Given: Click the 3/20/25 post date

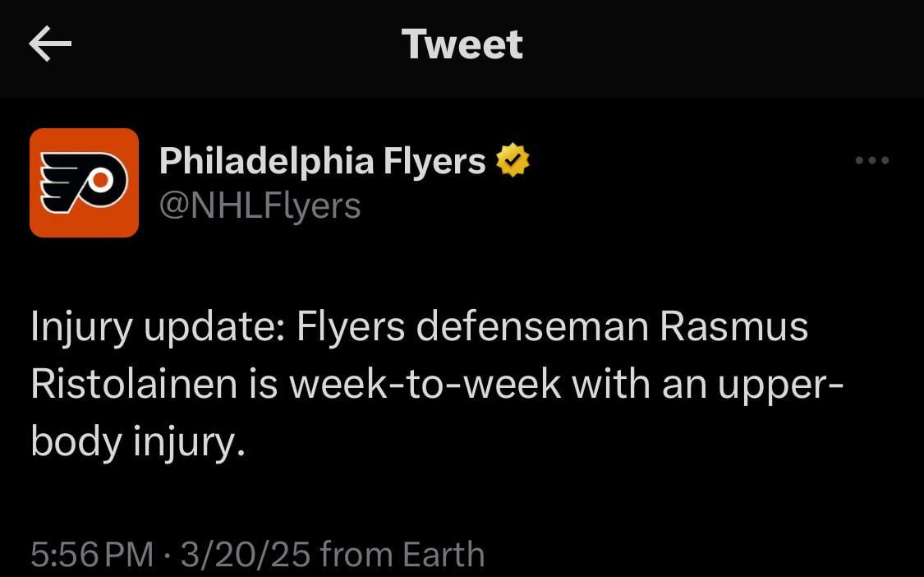Looking at the screenshot, I should tap(246, 555).
